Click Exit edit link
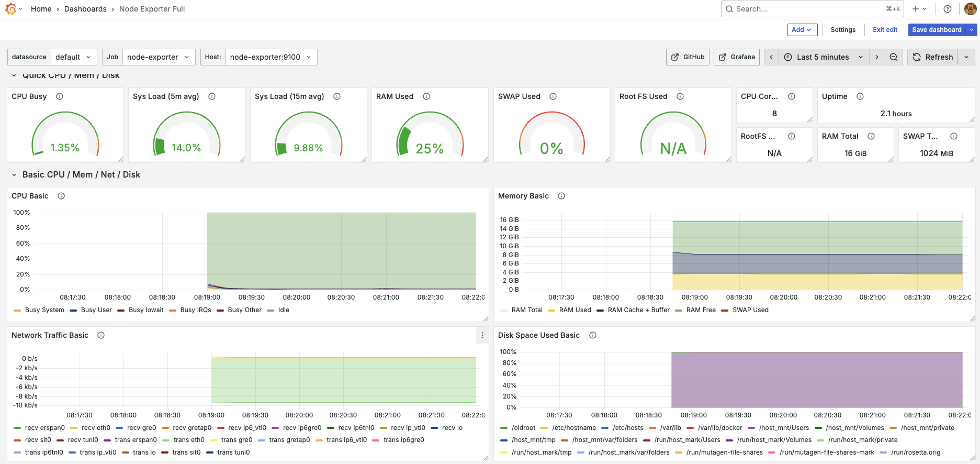980x464 pixels. click(885, 30)
